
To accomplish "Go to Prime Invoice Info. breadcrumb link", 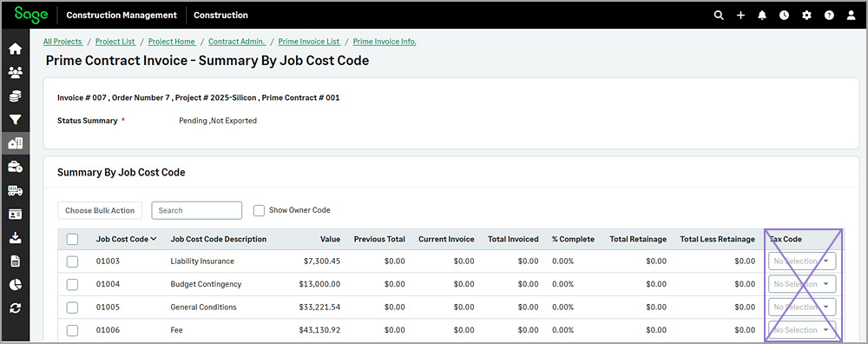I will click(x=385, y=42).
